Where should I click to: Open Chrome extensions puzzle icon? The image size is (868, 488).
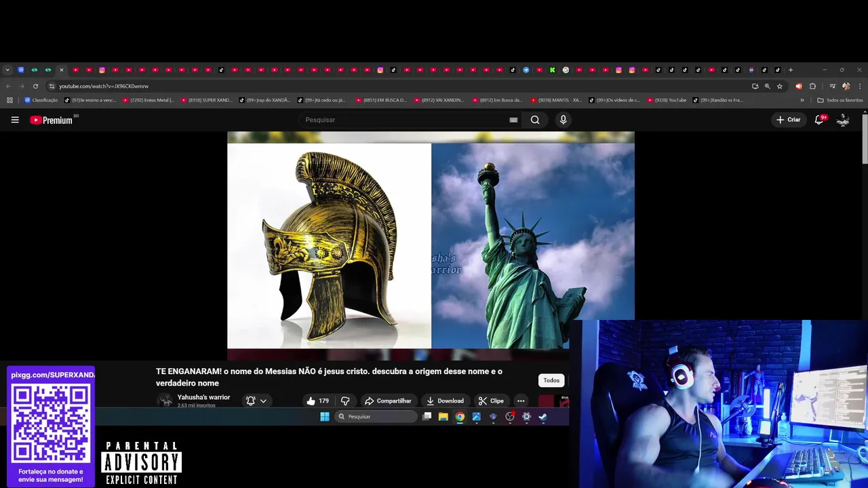812,86
